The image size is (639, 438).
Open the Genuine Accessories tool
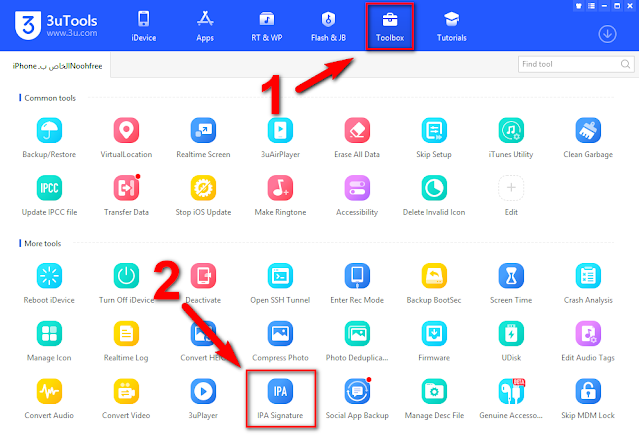tap(511, 391)
